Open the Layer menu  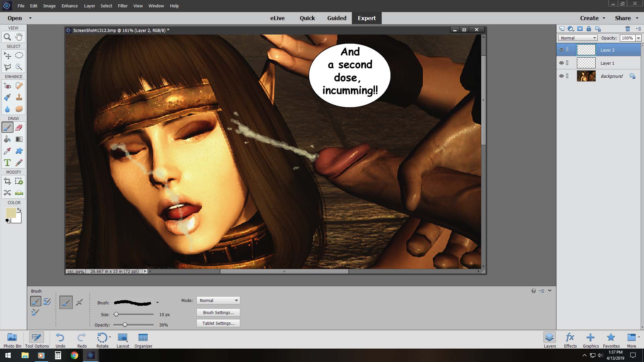pos(89,6)
